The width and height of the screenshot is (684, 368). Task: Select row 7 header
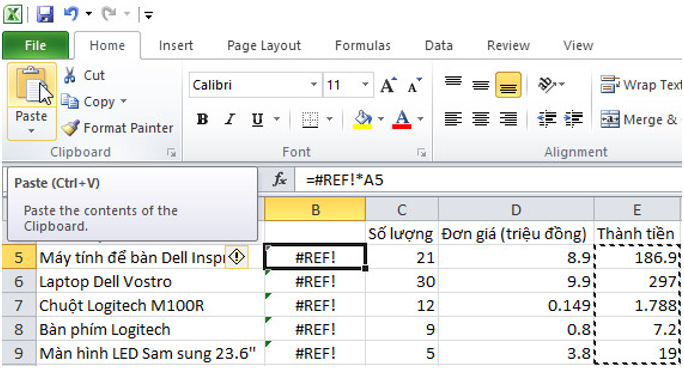(19, 306)
